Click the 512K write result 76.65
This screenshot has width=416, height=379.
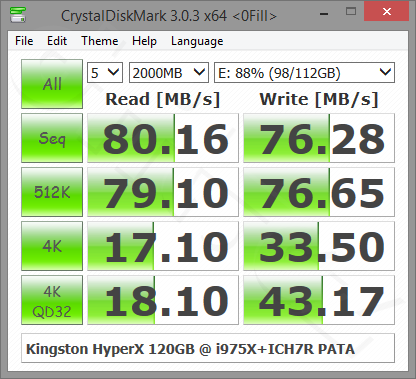pos(319,192)
